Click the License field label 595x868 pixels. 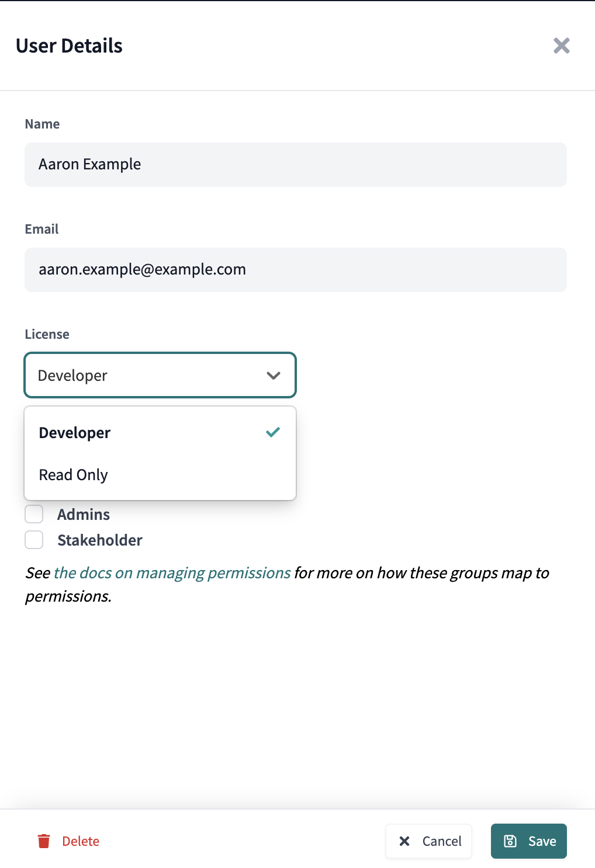(47, 334)
